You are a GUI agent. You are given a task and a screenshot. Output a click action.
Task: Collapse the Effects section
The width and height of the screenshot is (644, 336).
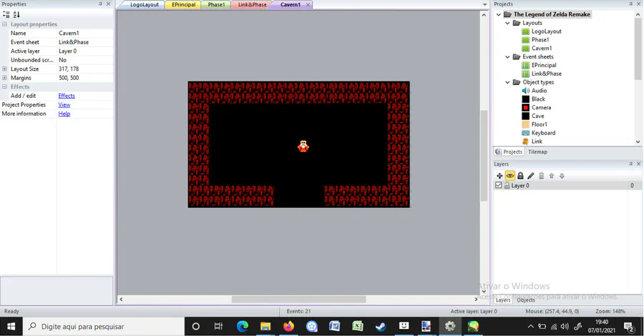click(x=4, y=87)
